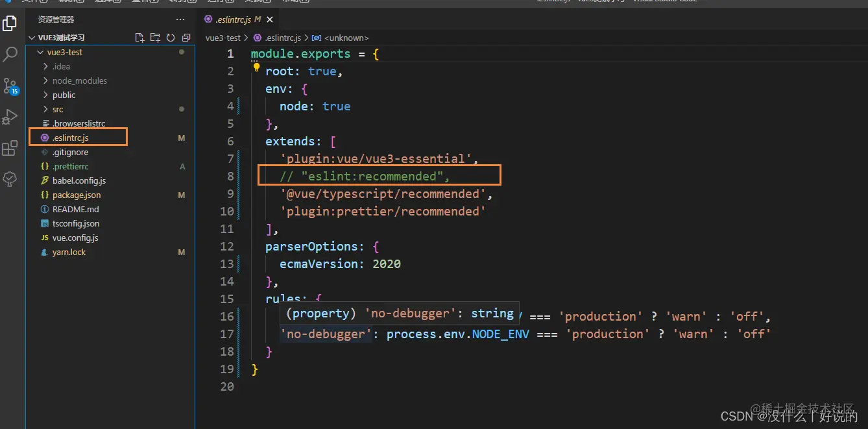The height and width of the screenshot is (429, 868).
Task: Click the 'no-debugger' hover tooltip
Action: pos(400,313)
